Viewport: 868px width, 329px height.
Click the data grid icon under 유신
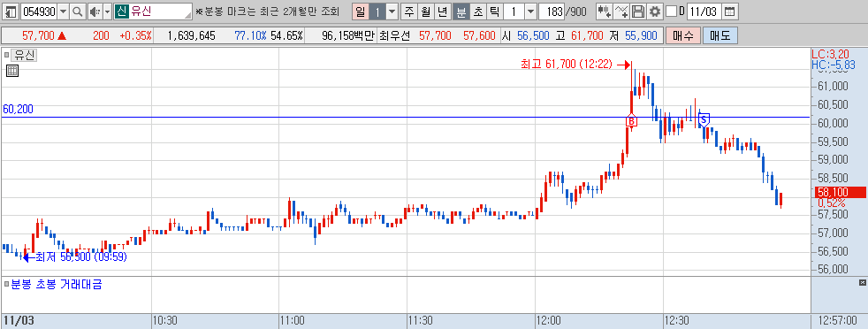[12, 71]
